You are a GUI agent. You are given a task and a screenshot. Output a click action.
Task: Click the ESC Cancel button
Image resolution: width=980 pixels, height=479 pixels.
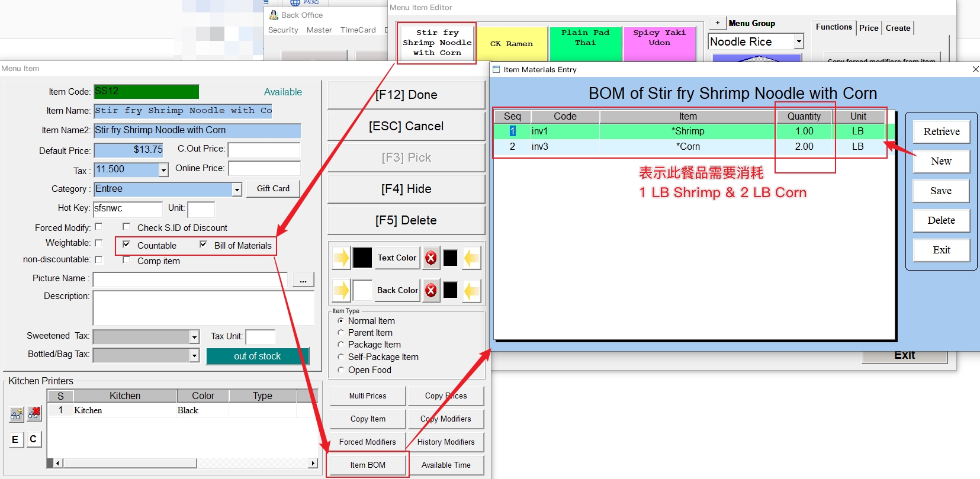pos(406,126)
